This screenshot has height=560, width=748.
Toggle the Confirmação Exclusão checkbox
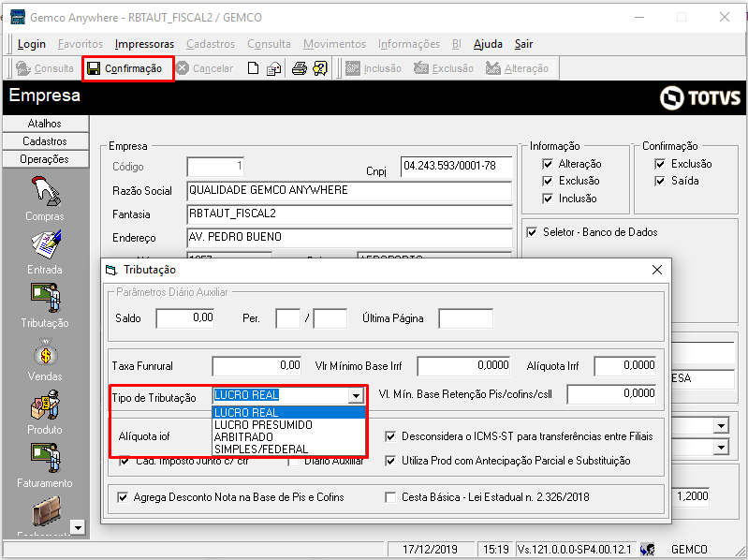(x=660, y=164)
